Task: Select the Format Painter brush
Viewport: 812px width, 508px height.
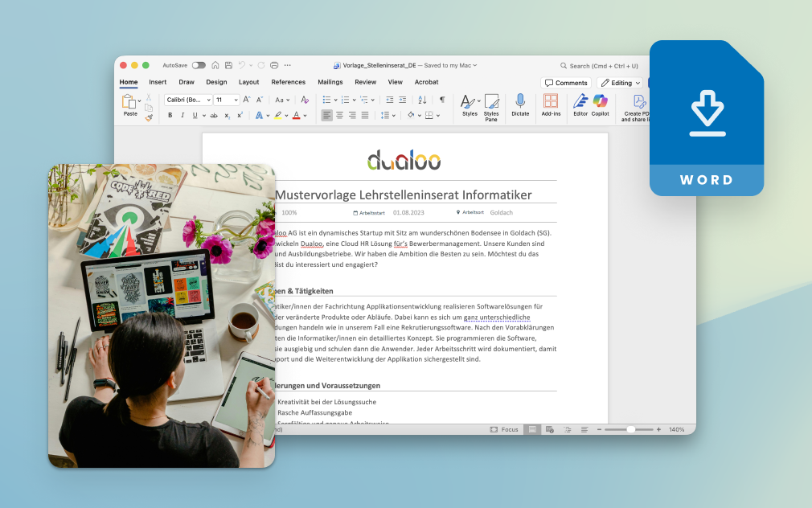Action: coord(149,118)
